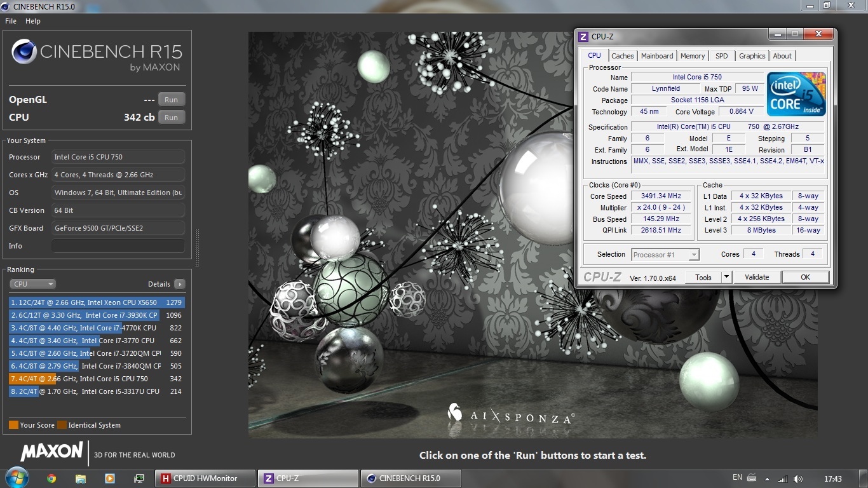Viewport: 868px width, 488px height.
Task: Show hidden system tray icons
Action: (x=766, y=479)
